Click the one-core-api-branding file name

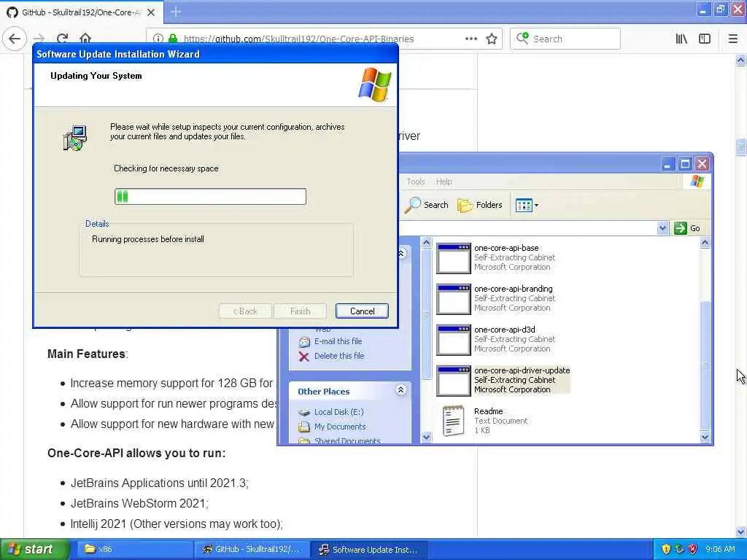click(514, 289)
